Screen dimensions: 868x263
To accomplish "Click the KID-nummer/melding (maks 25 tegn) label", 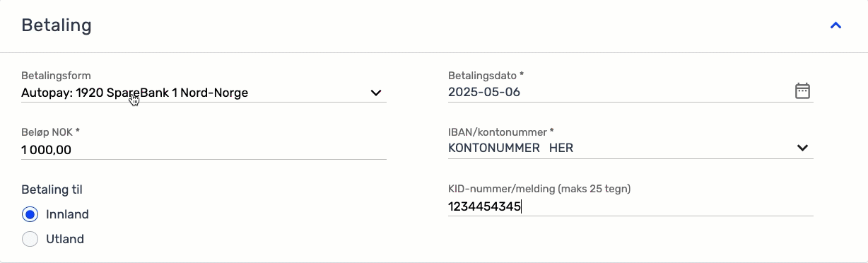I will pyautogui.click(x=539, y=189).
